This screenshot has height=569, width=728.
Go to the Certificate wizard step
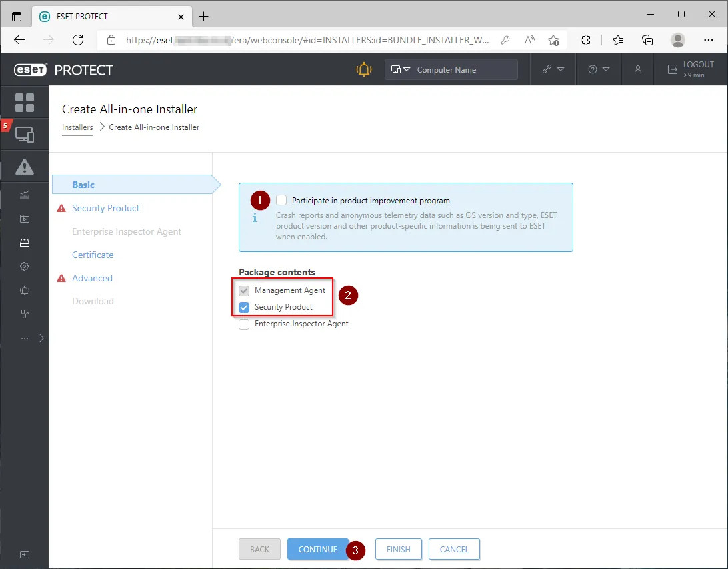coord(93,255)
